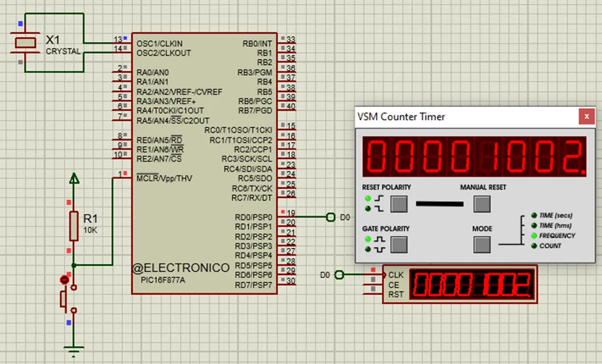This screenshot has width=602, height=364.
Task: Select the COUNT mode indicator
Action: 534,246
